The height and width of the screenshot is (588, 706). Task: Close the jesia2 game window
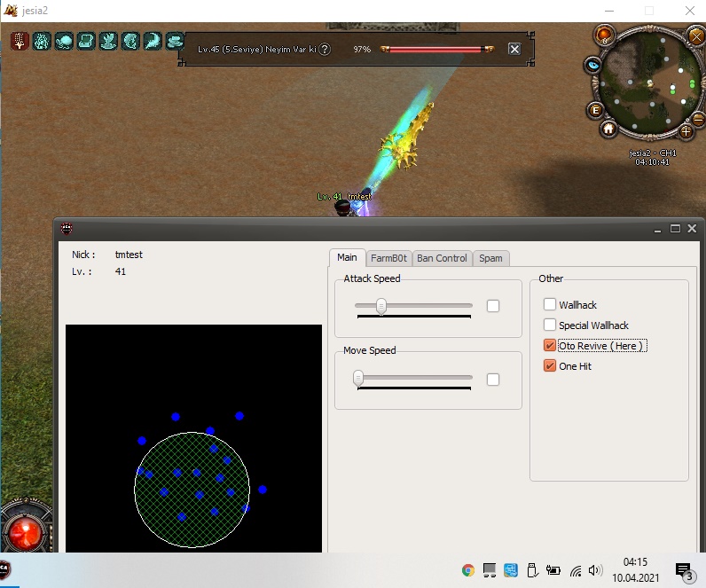point(690,11)
